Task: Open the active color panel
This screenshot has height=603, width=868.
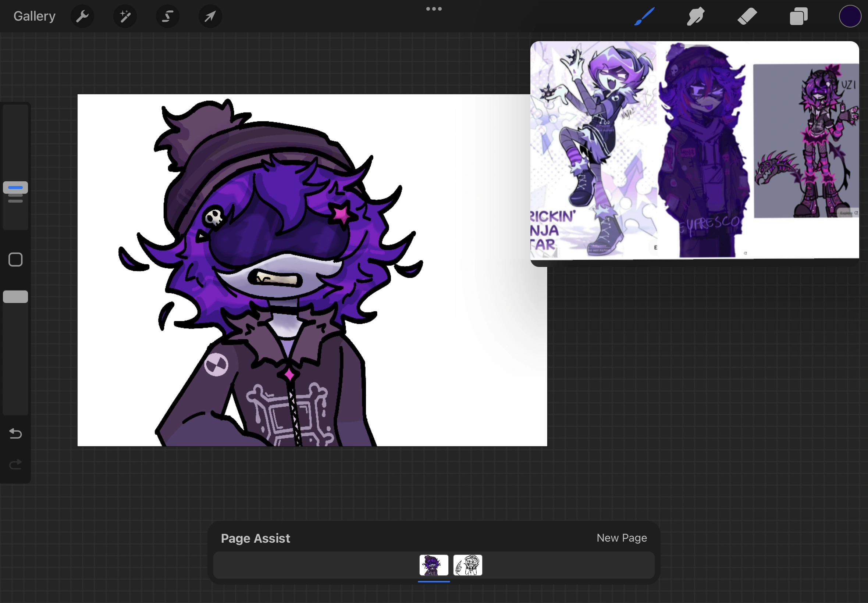Action: pyautogui.click(x=850, y=16)
